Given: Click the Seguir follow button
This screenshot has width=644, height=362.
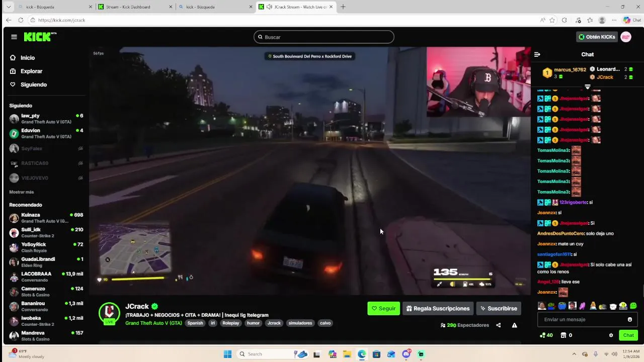Looking at the screenshot, I should point(384,309).
